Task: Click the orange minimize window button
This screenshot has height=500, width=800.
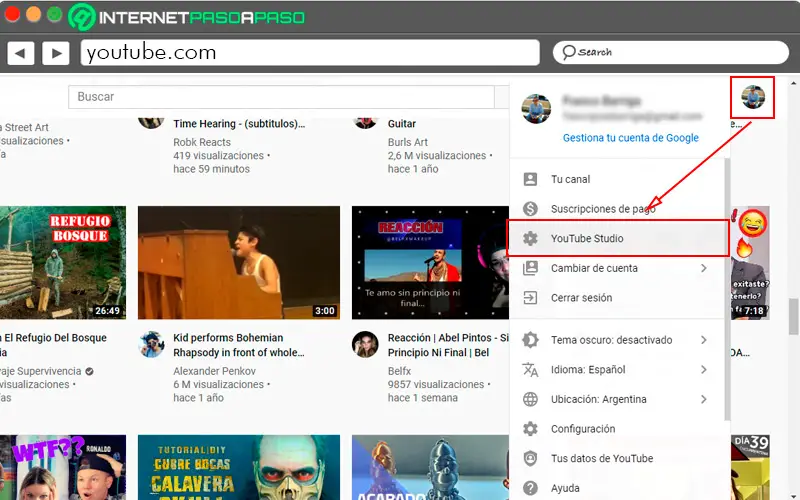Action: click(33, 14)
